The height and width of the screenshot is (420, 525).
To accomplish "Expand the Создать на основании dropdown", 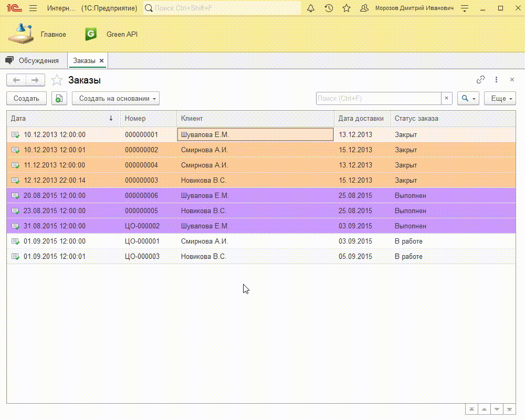I will coord(115,98).
